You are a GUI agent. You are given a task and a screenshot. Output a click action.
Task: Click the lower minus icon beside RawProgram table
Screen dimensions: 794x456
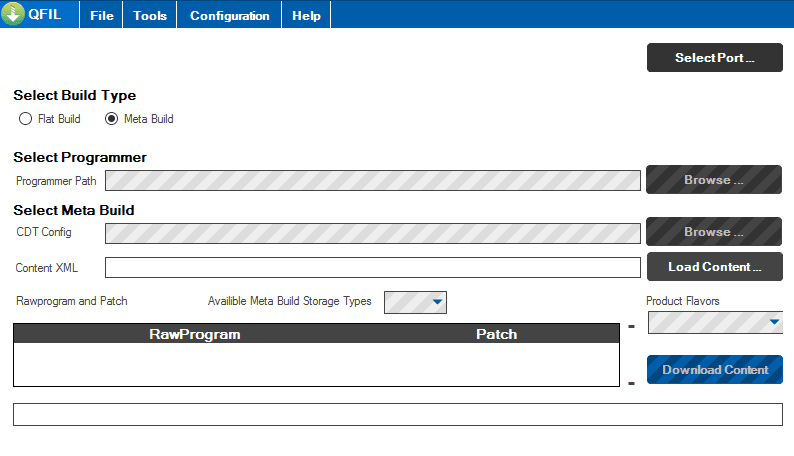pyautogui.click(x=631, y=384)
